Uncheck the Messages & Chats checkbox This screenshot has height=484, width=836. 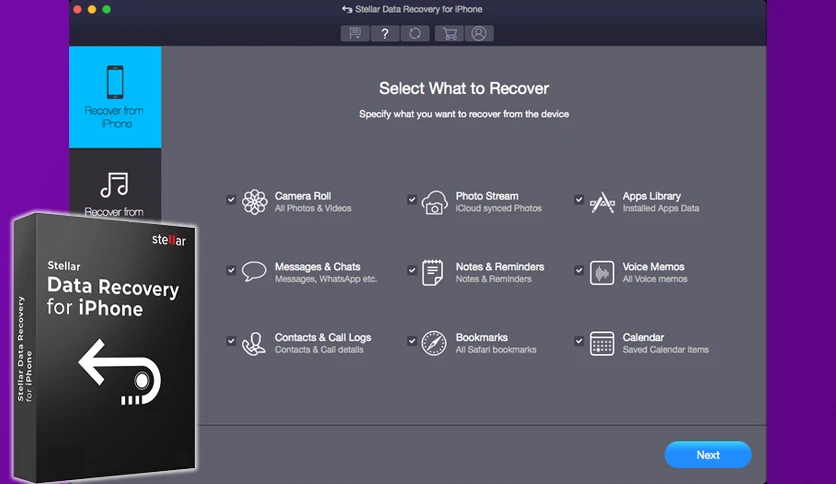[231, 270]
